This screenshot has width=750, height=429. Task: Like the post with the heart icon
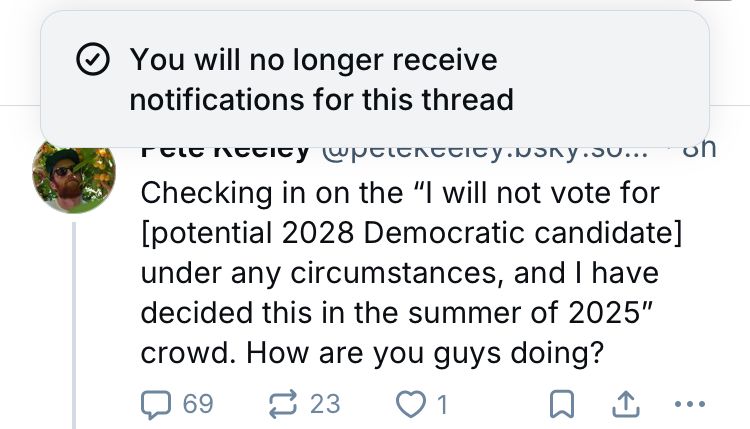coord(410,403)
